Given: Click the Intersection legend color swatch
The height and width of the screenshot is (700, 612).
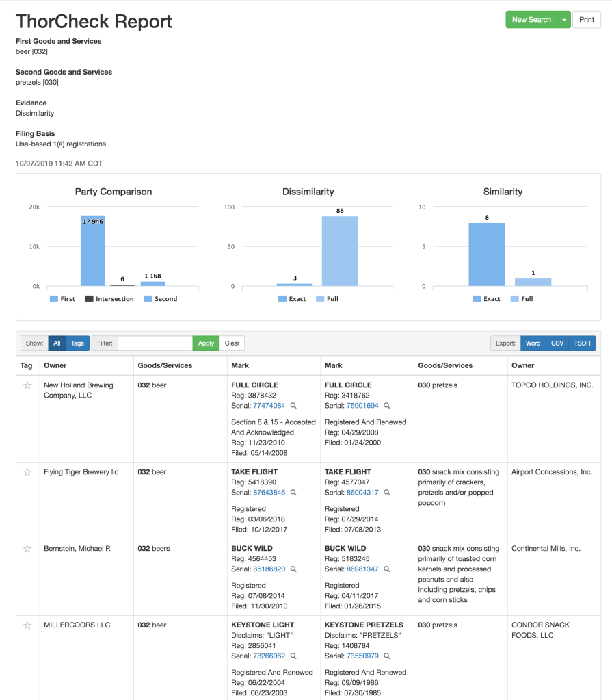Looking at the screenshot, I should (x=89, y=299).
